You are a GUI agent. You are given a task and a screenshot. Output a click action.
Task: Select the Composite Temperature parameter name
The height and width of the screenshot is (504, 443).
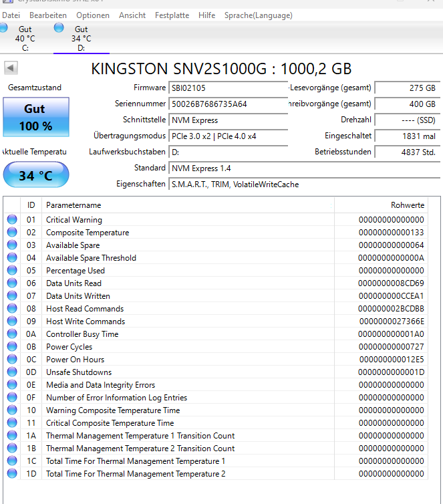(88, 233)
